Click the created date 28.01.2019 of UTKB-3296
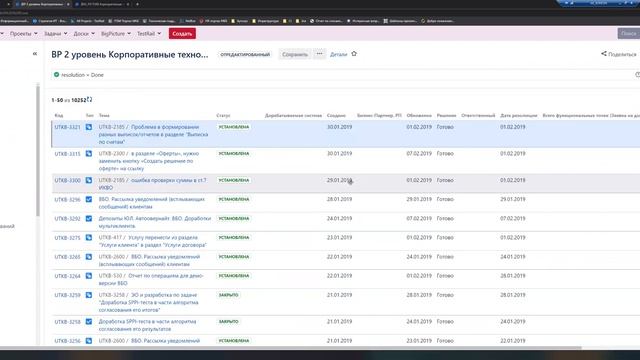This screenshot has width=640, height=360. tap(339, 199)
